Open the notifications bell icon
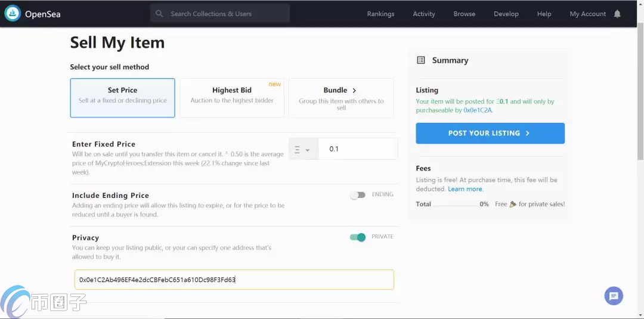 click(x=617, y=14)
